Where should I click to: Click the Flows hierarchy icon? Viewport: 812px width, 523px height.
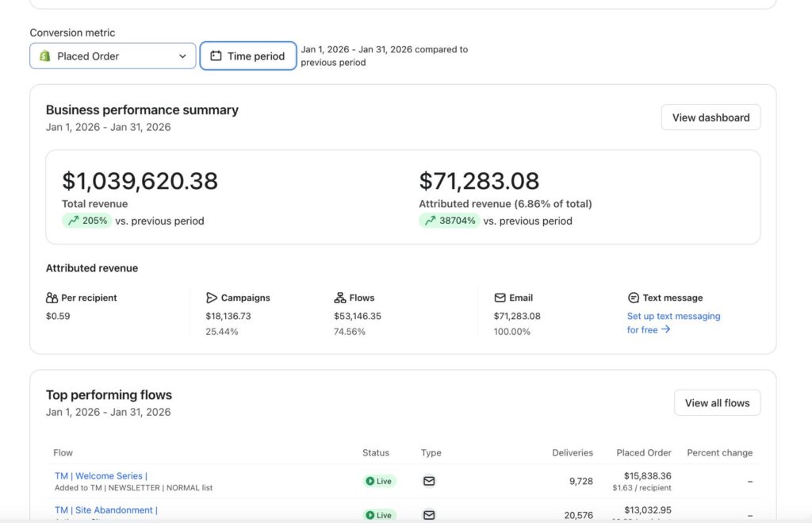(x=340, y=298)
